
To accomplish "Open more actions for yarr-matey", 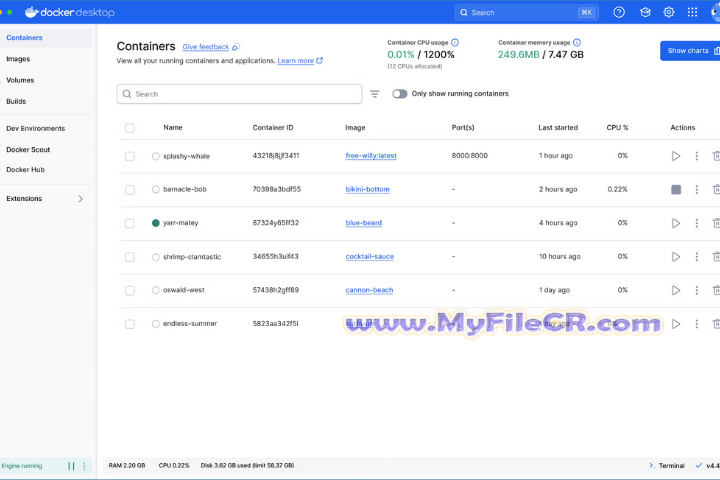I will (697, 223).
